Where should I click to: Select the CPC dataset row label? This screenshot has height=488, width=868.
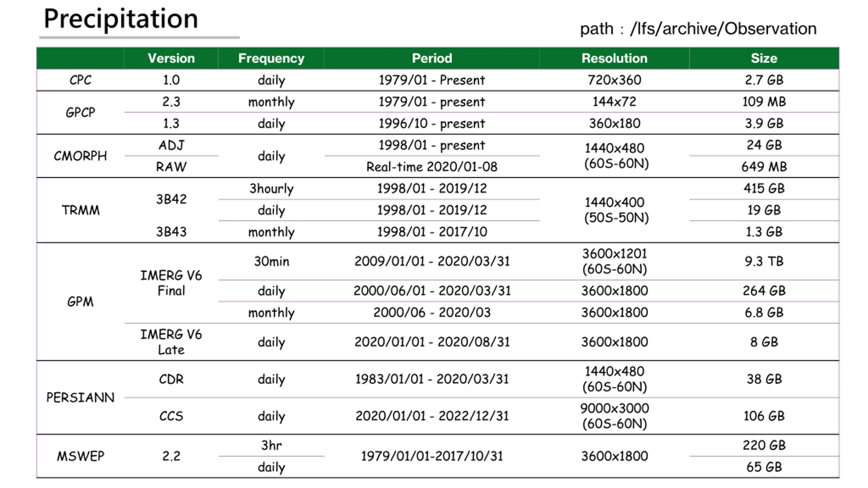tap(80, 80)
